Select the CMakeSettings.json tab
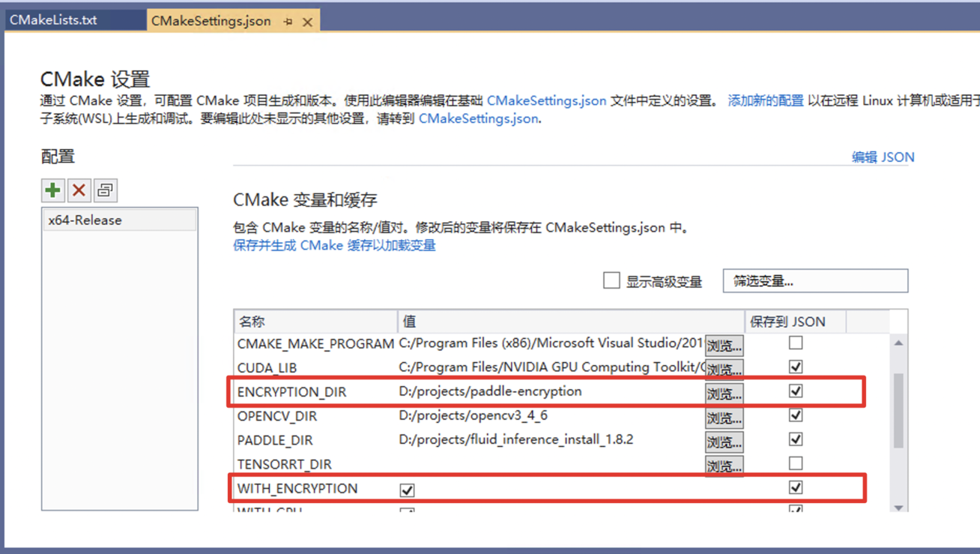The image size is (980, 554). [x=211, y=21]
